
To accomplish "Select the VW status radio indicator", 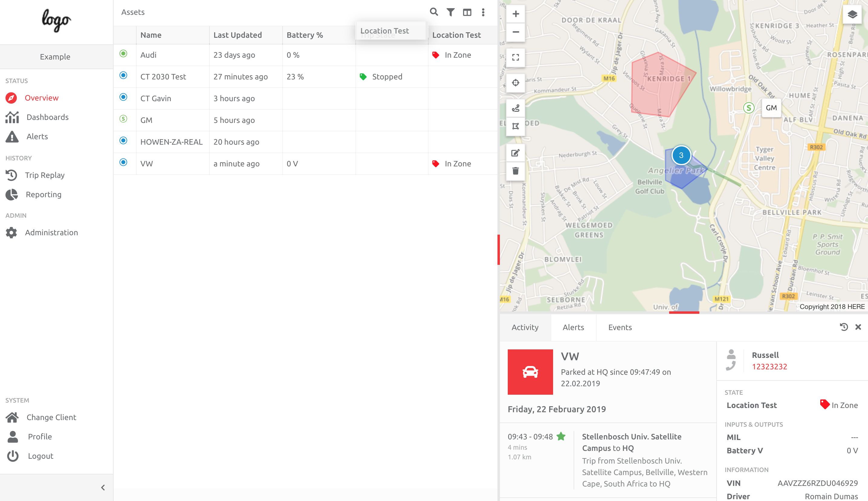I will (x=123, y=162).
